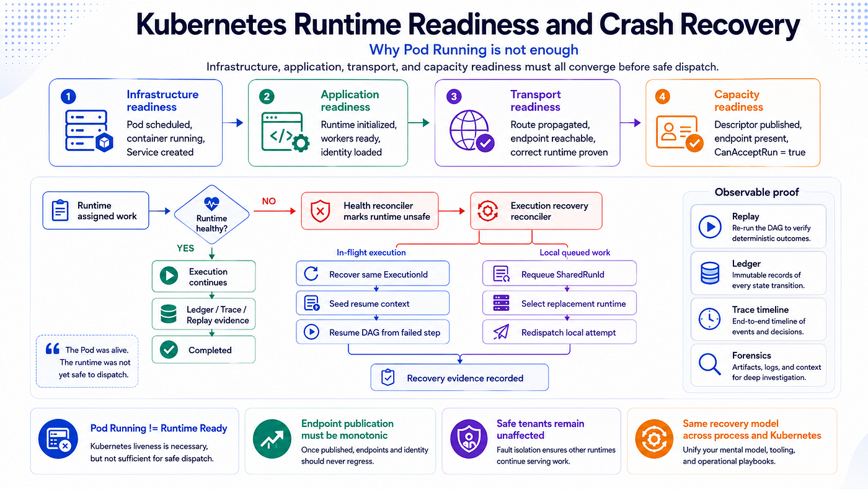This screenshot has height=489, width=868.
Task: Click the In-flight execution label
Action: pos(371,253)
